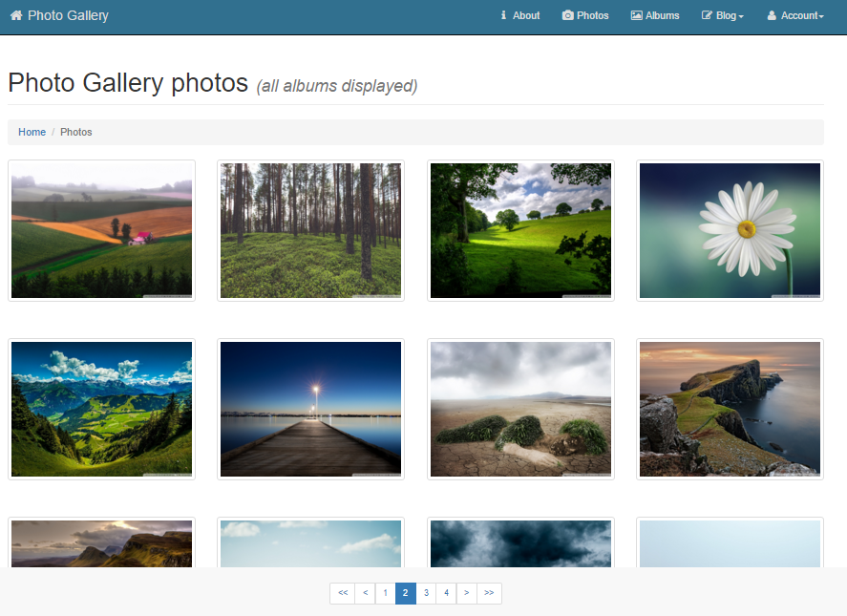
Task: Jump to first page with << button
Action: pyautogui.click(x=343, y=593)
